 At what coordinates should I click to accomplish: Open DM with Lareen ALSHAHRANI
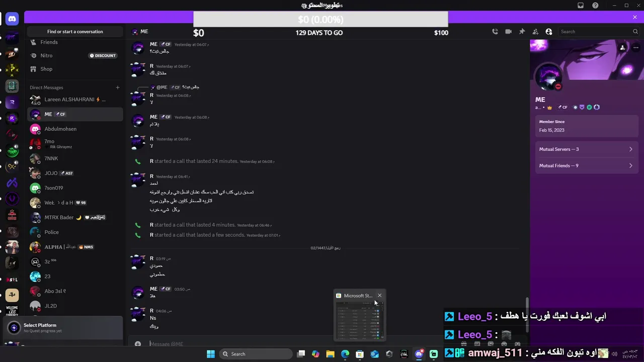click(x=75, y=100)
